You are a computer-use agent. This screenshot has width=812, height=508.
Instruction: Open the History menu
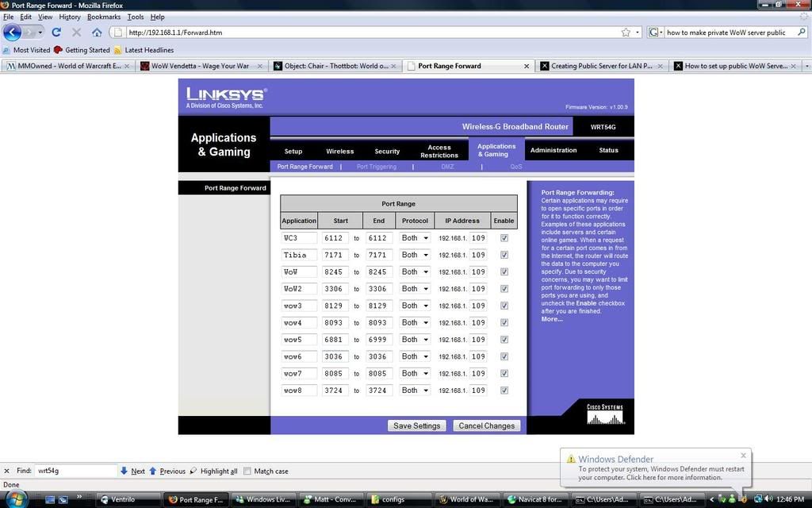[70, 17]
